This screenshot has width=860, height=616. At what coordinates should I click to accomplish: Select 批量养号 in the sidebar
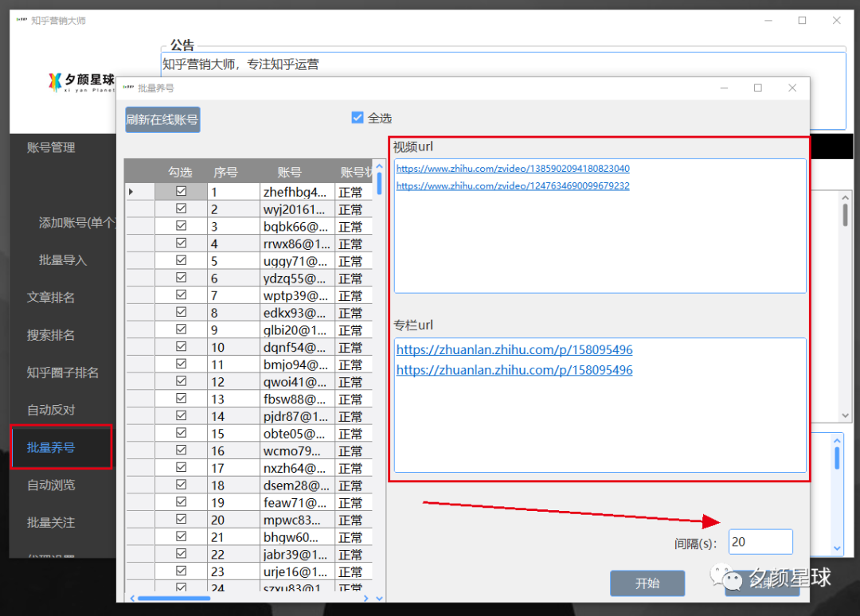pyautogui.click(x=50, y=448)
